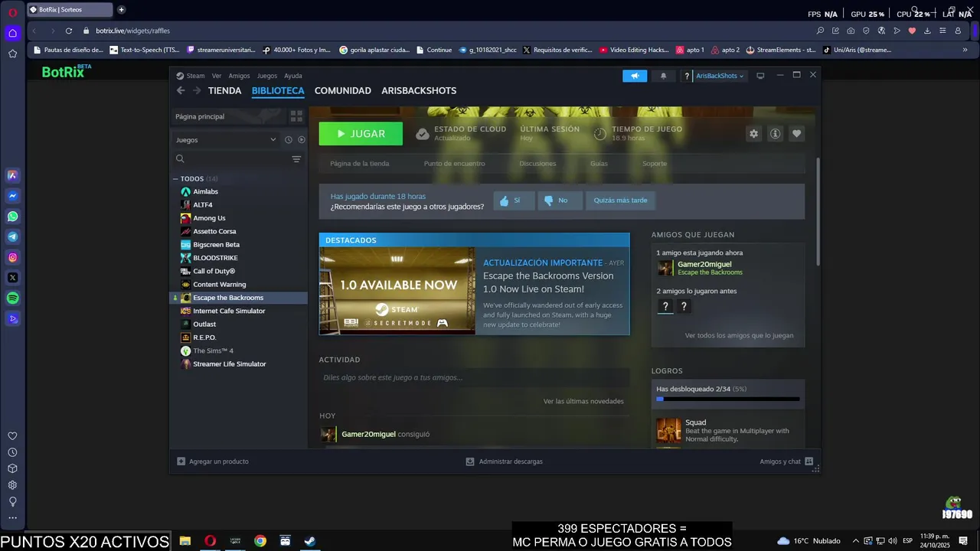980x551 pixels.
Task: Go forward with Steam navigation arrow
Action: tap(197, 90)
